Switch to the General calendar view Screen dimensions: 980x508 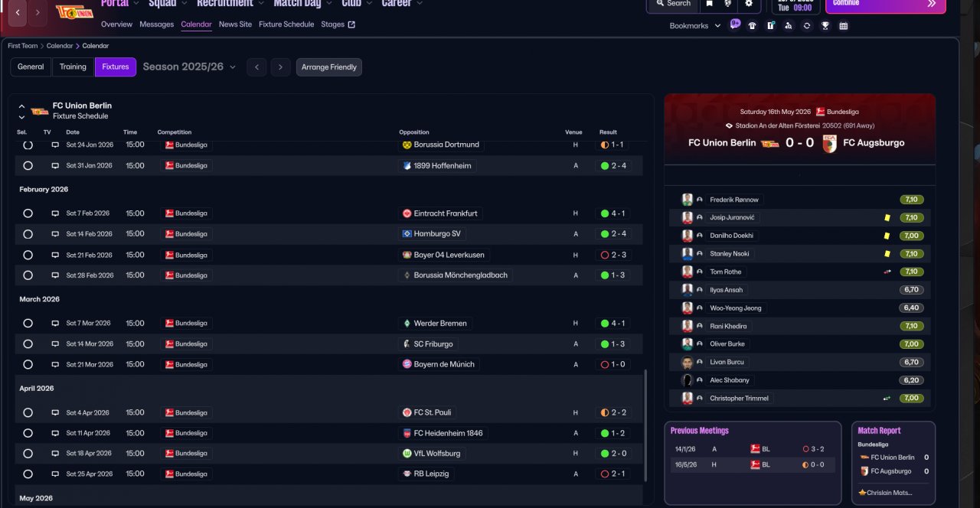(x=31, y=67)
